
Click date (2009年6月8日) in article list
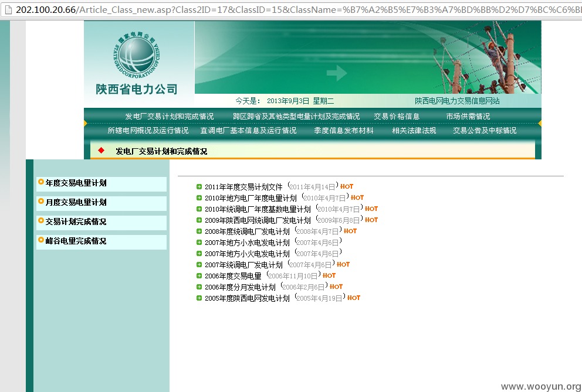[339, 220]
